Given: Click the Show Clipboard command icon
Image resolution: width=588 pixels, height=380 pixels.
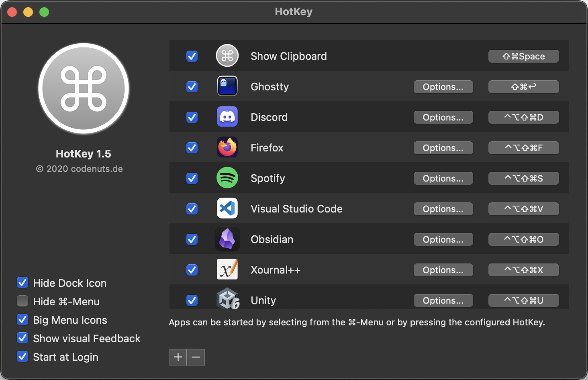Looking at the screenshot, I should (227, 56).
